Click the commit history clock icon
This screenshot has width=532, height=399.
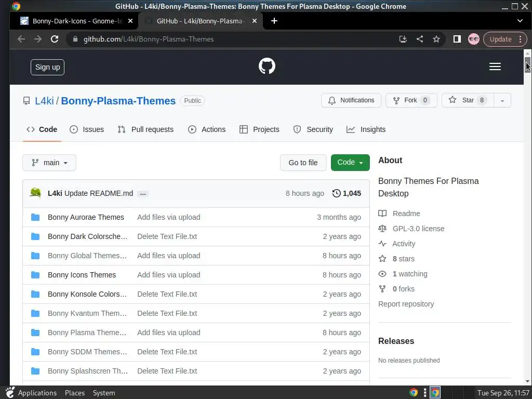pos(336,193)
